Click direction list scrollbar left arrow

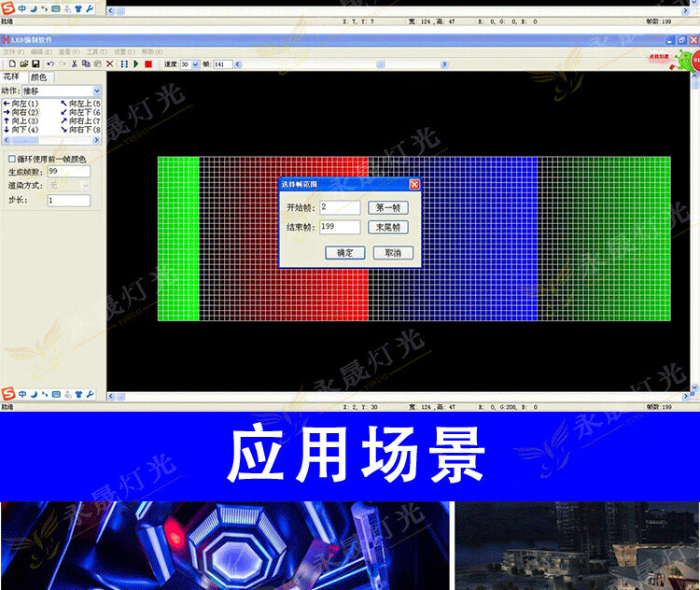pos(7,140)
